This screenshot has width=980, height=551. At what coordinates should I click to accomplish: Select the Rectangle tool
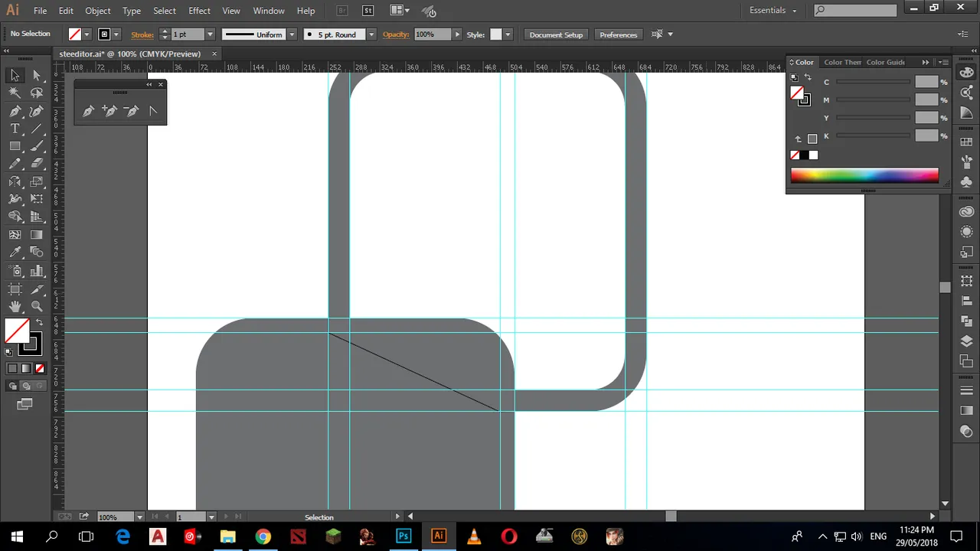(x=15, y=146)
